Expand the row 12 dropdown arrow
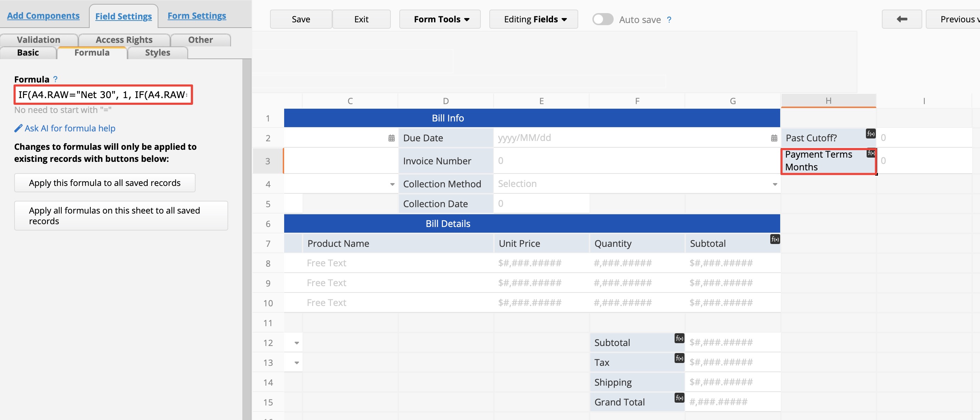Screen dimensions: 980x420 pos(297,343)
